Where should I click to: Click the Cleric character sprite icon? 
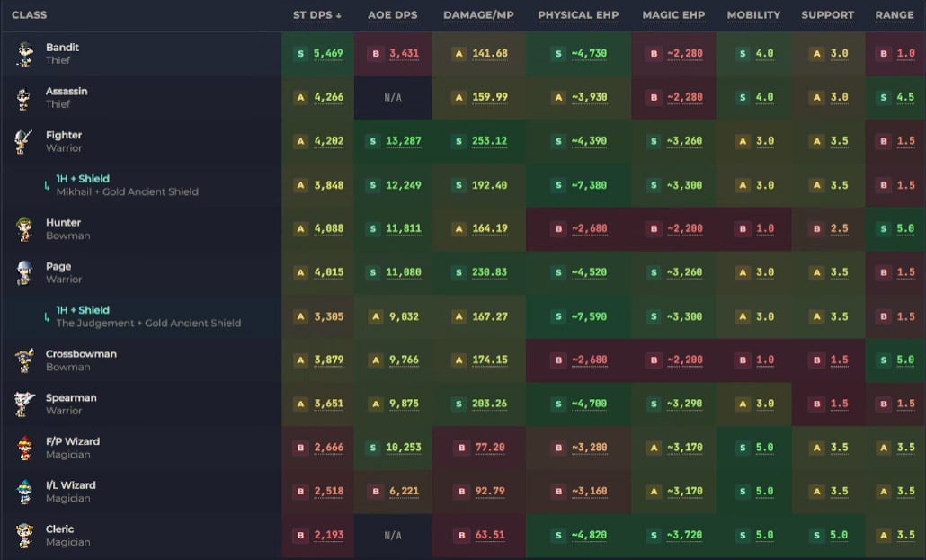pyautogui.click(x=24, y=535)
